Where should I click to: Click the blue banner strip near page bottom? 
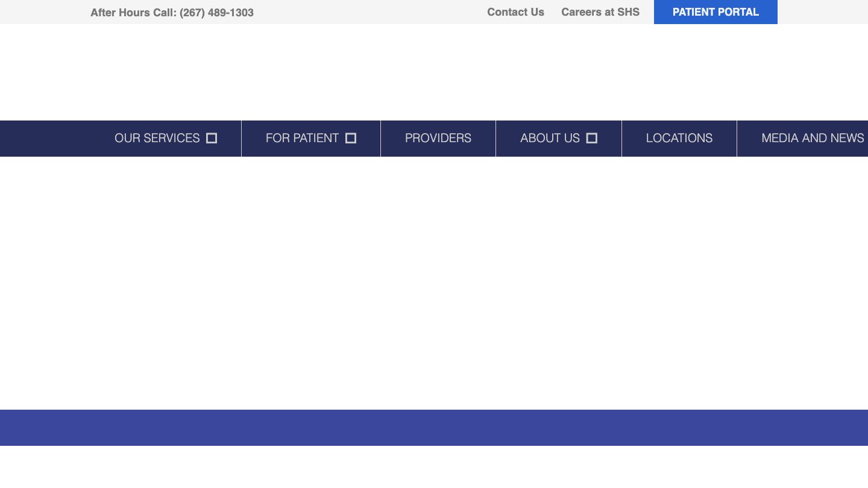click(434, 428)
